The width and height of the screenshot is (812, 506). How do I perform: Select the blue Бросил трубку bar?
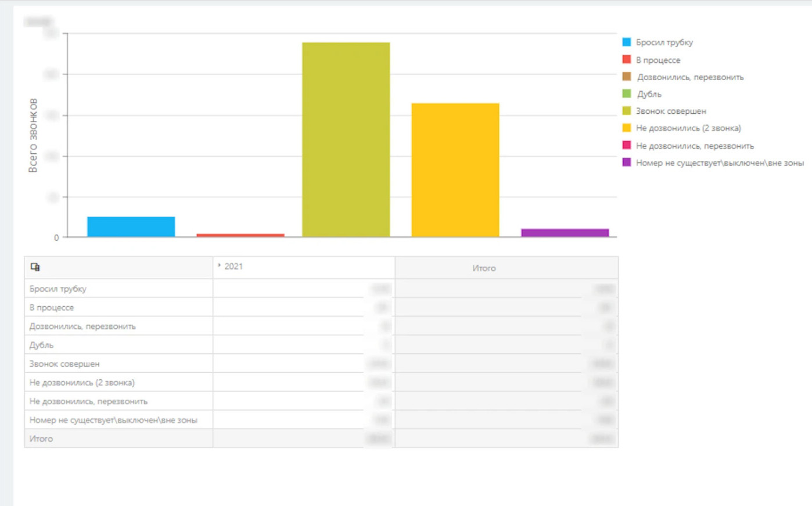131,227
